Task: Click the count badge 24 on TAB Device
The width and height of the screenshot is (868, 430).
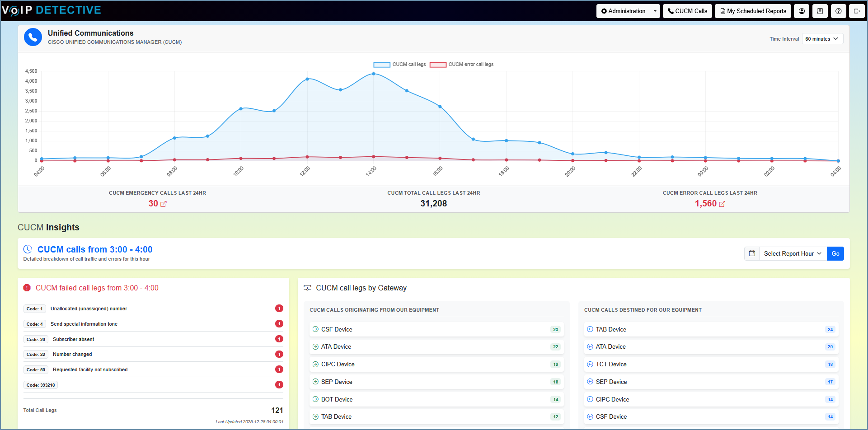Action: pos(830,329)
